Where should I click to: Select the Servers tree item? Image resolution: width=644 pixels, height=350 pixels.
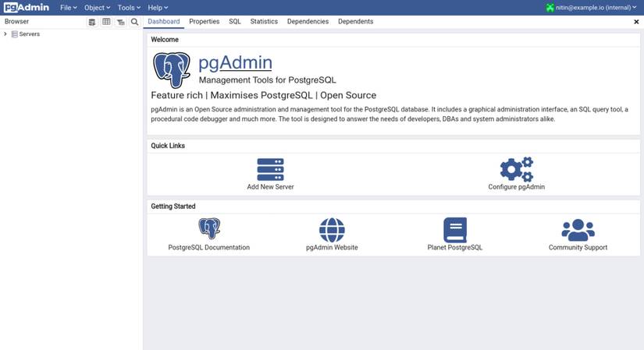(29, 34)
